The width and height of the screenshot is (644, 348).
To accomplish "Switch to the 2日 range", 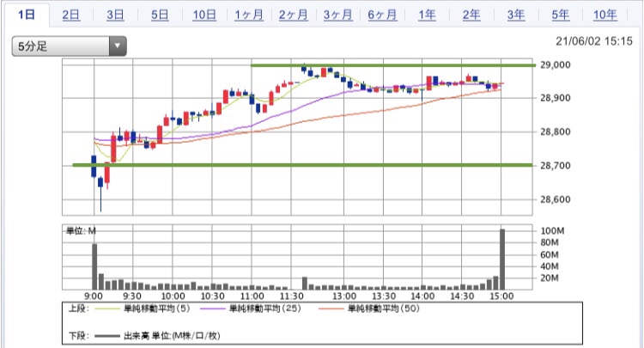I will click(x=71, y=15).
